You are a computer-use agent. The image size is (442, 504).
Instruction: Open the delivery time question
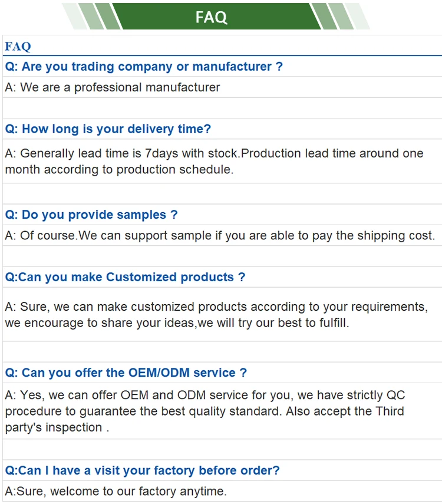[108, 129]
